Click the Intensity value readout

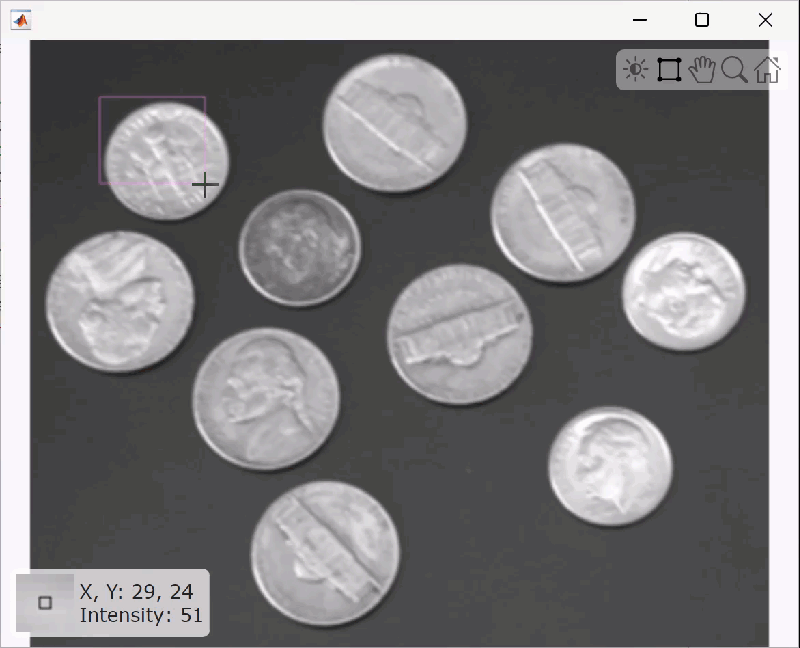[x=141, y=615]
